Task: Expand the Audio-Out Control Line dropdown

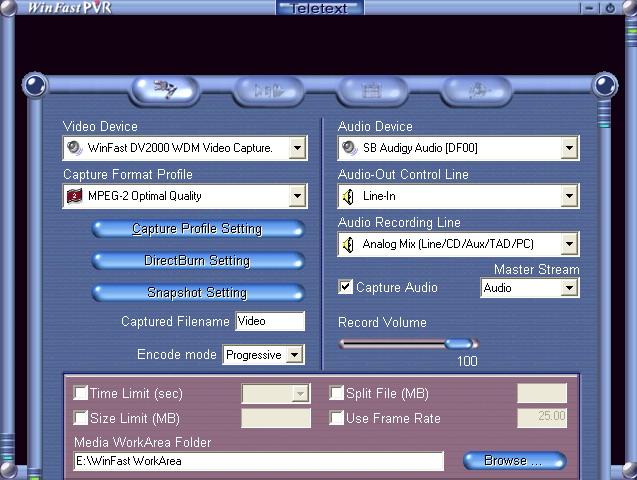Action: [x=569, y=196]
